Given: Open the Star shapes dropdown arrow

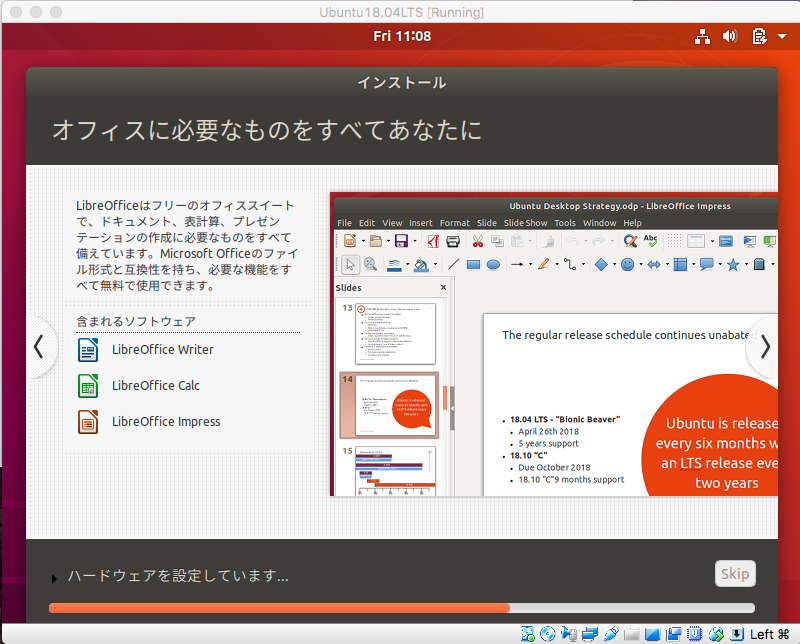Looking at the screenshot, I should (746, 264).
